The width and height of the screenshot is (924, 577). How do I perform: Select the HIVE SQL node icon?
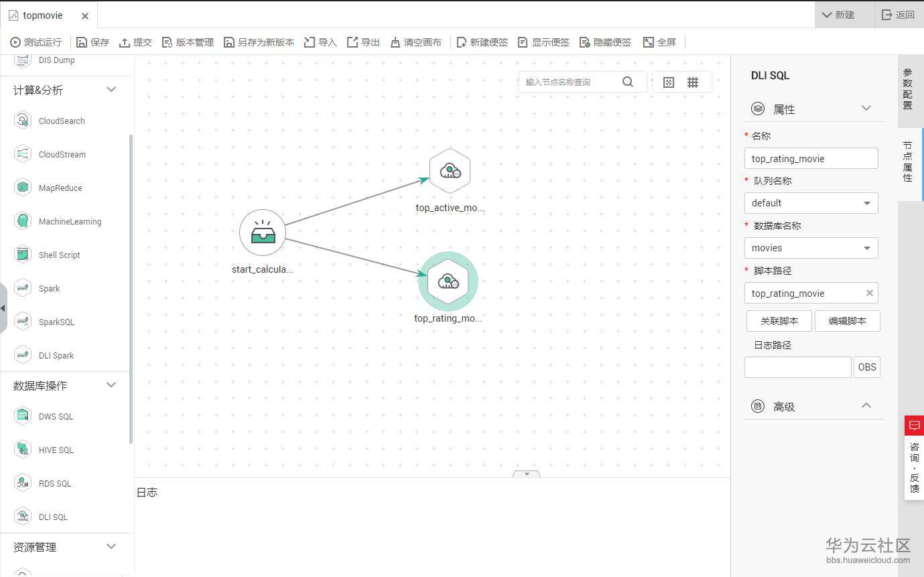pyautogui.click(x=23, y=450)
